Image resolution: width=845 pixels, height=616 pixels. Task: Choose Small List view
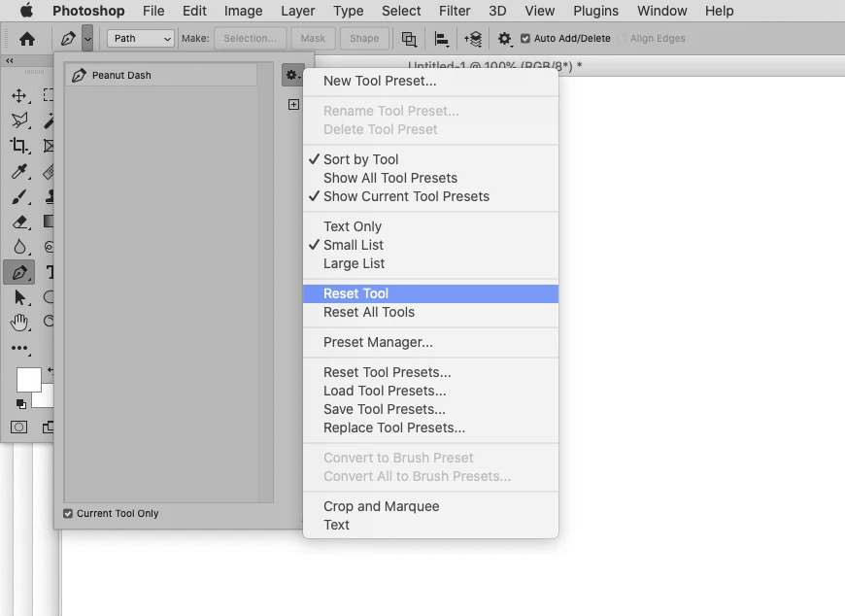[430, 245]
